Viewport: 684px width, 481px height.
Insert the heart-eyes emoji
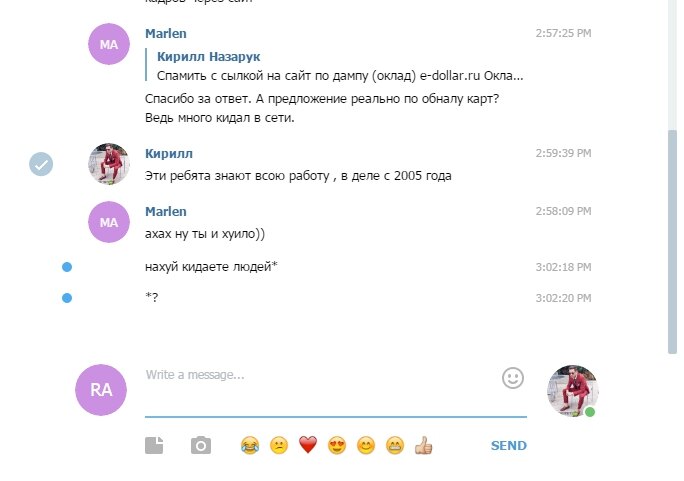click(x=337, y=446)
